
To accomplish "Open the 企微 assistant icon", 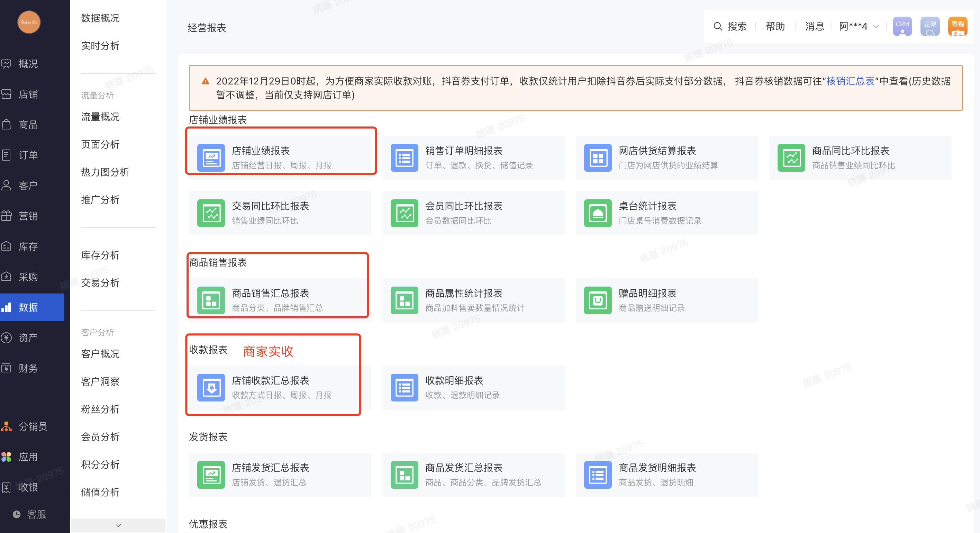I will [929, 26].
